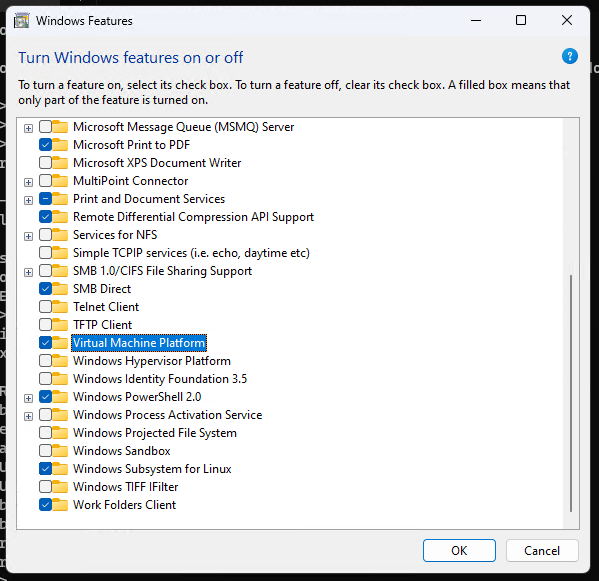Click folder icon next to Work Folders Client

click(60, 505)
